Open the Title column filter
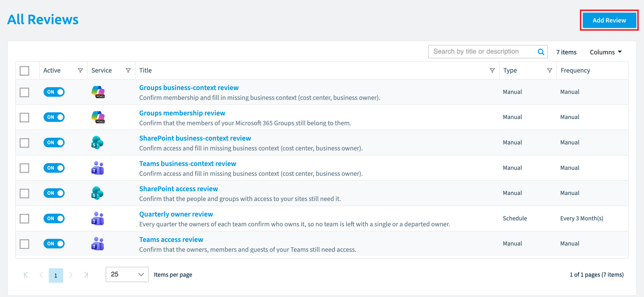The image size is (644, 297). point(492,70)
